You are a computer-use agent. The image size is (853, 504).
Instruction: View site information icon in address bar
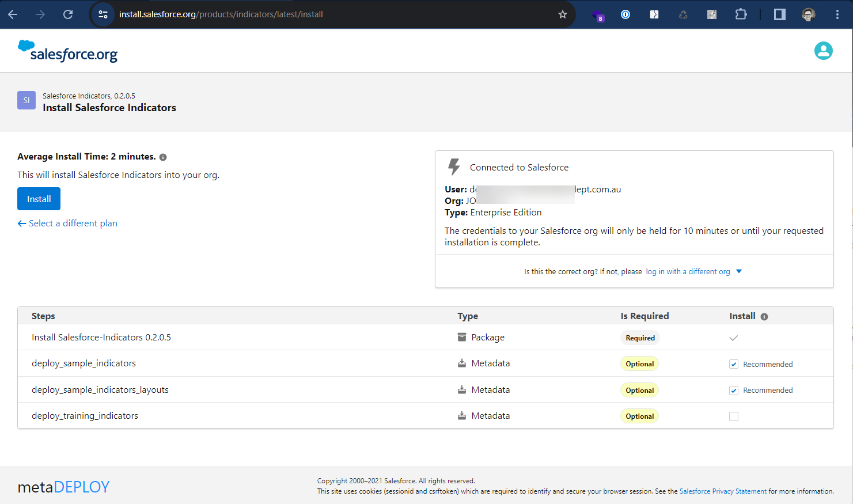(x=103, y=14)
